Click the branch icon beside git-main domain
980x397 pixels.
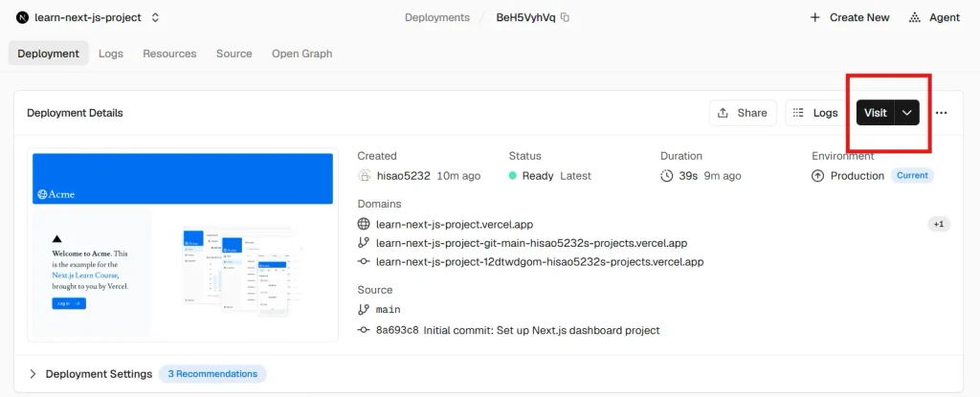pyautogui.click(x=364, y=243)
